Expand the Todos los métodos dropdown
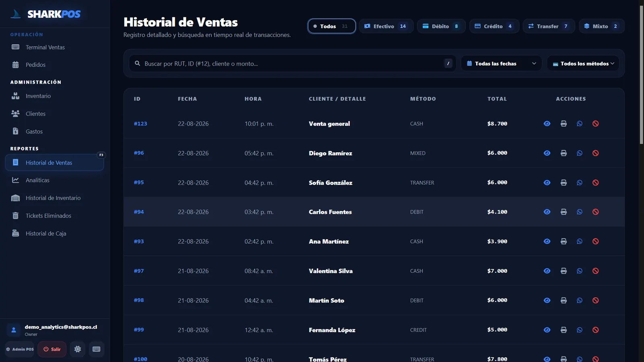Image resolution: width=644 pixels, height=362 pixels. tap(583, 64)
